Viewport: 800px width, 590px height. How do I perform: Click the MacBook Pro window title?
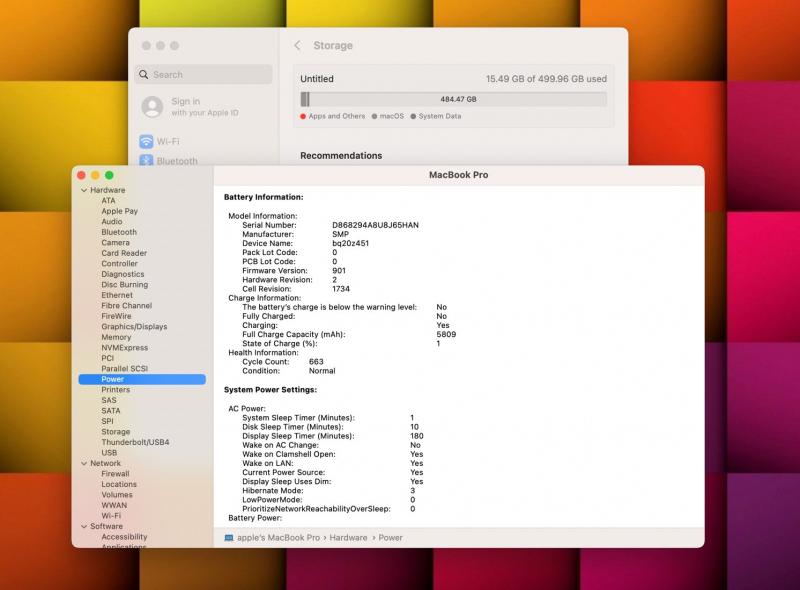tap(458, 175)
